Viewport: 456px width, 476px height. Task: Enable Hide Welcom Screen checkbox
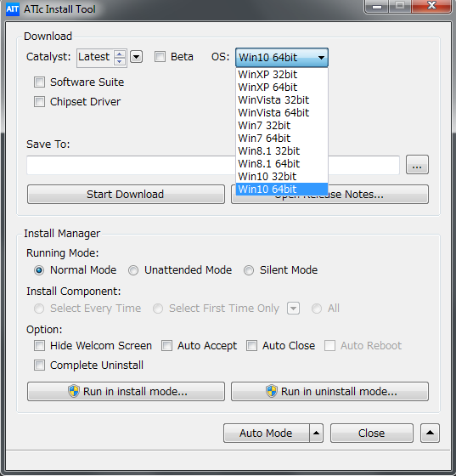[x=39, y=345]
